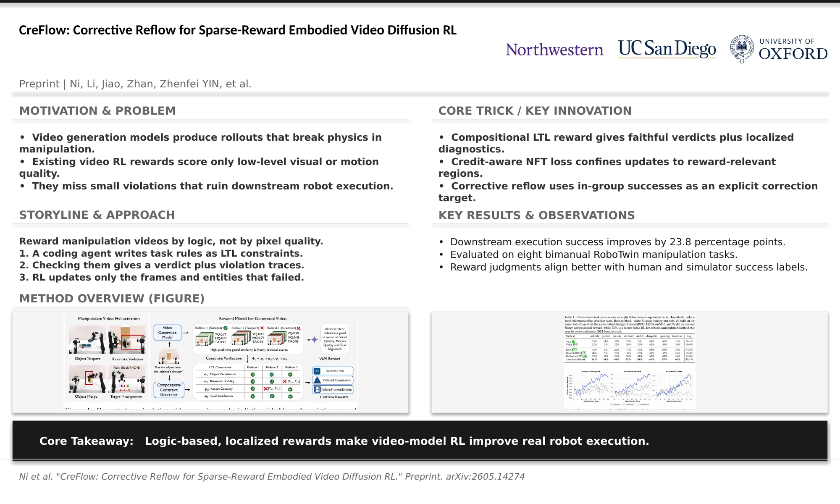The height and width of the screenshot is (504, 840).
Task: Click the Video Generation Model box
Action: (167, 333)
